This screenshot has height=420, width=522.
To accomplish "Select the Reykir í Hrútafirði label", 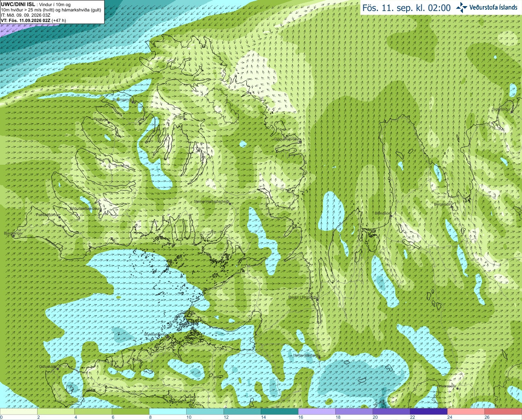I will pyautogui.click(x=303, y=297).
